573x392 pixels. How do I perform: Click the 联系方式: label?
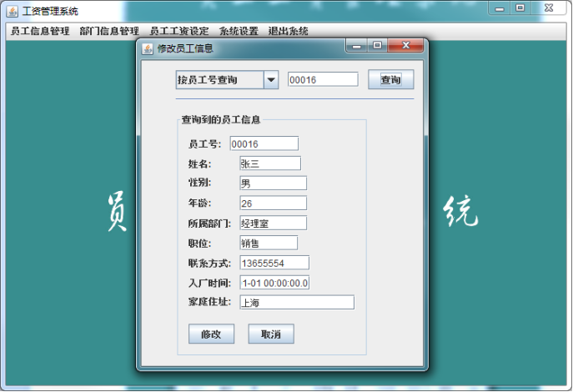point(209,263)
